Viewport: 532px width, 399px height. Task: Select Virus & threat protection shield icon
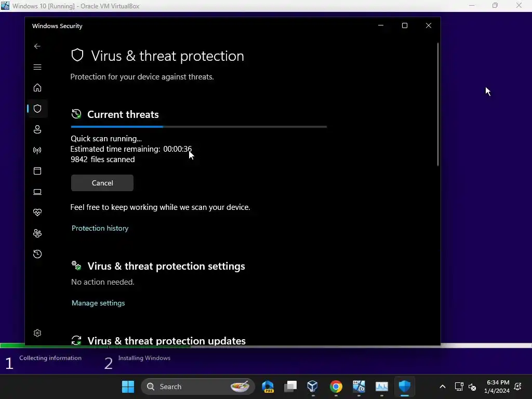37,109
